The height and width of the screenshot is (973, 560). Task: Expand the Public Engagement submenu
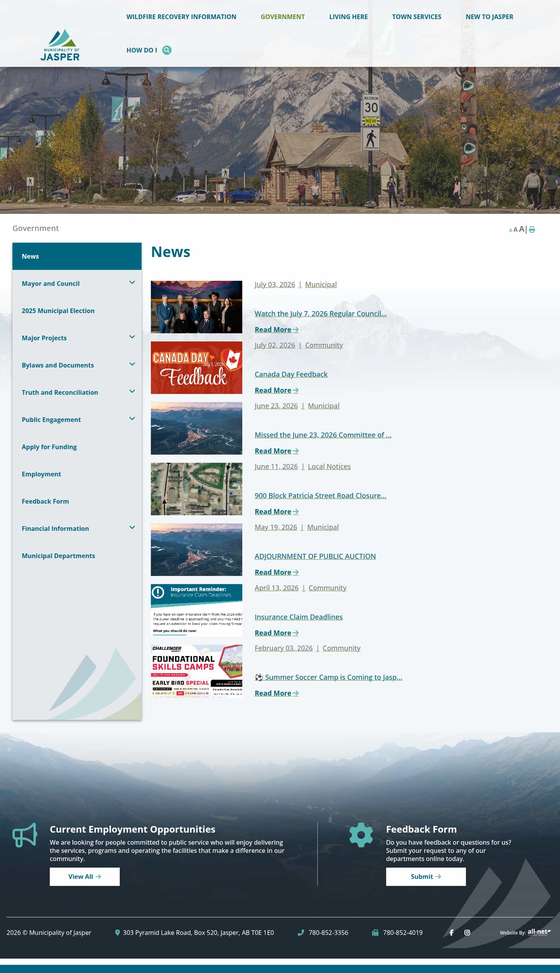132,419
